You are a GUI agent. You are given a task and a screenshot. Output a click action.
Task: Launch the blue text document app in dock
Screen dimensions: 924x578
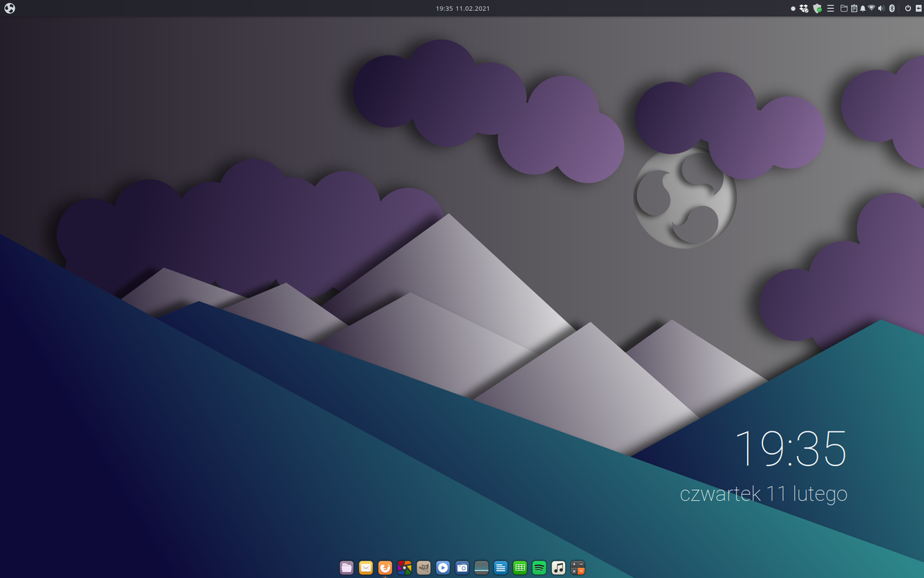[x=501, y=568]
